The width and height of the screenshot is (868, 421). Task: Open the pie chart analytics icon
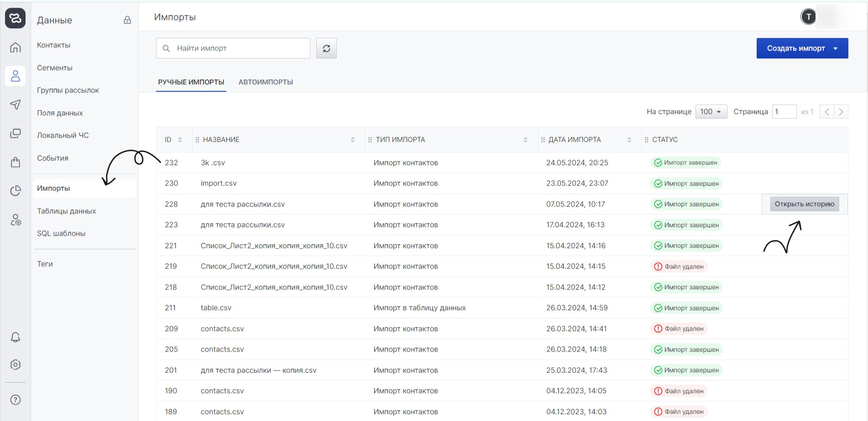pos(16,191)
